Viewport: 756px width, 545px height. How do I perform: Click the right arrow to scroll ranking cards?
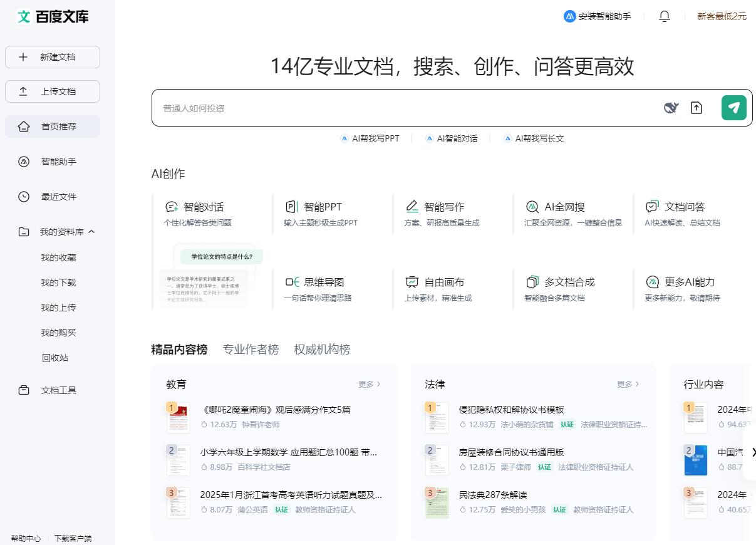pyautogui.click(x=753, y=452)
